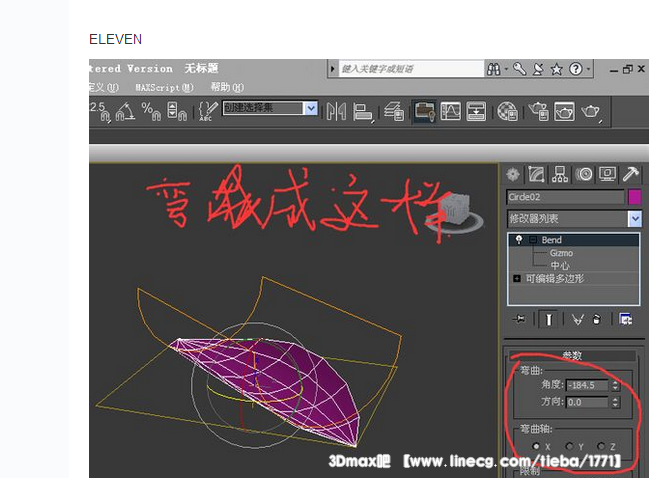
Task: Click Configure Modifier Sets icon
Action: pos(626,319)
